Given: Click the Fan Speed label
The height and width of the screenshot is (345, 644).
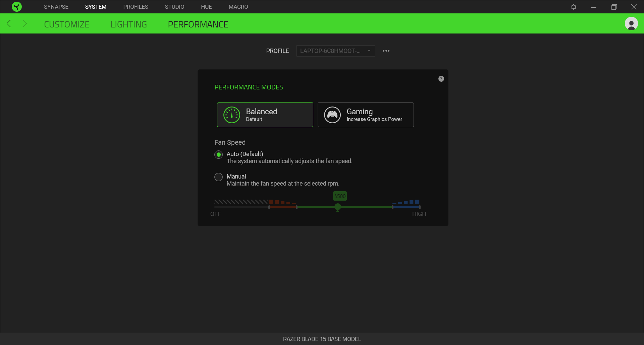Looking at the screenshot, I should pos(230,142).
